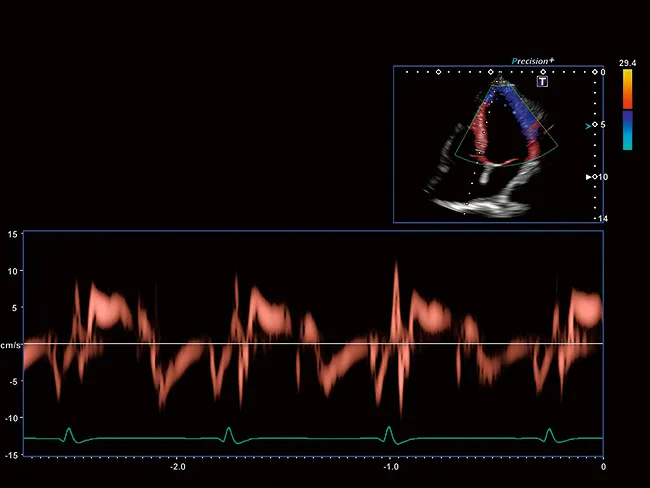The image size is (650, 488).
Task: Click the T marker icon in ultrasound view
Action: click(543, 82)
